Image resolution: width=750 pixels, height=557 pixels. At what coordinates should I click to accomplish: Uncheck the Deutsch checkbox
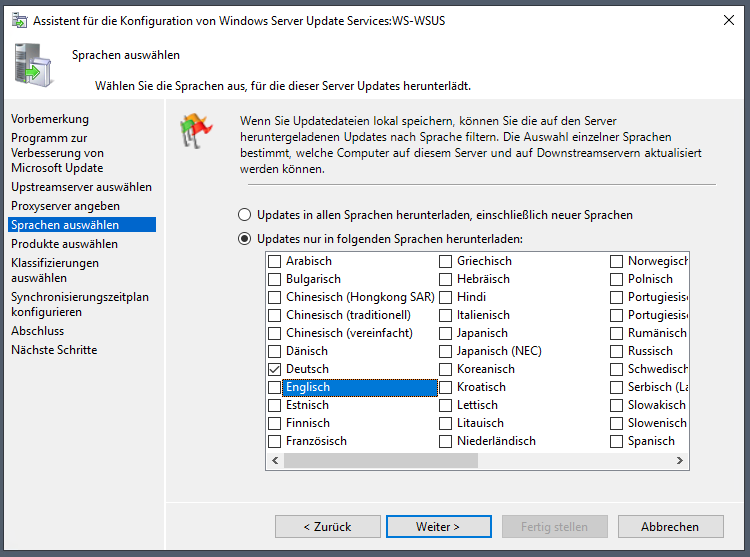click(275, 369)
